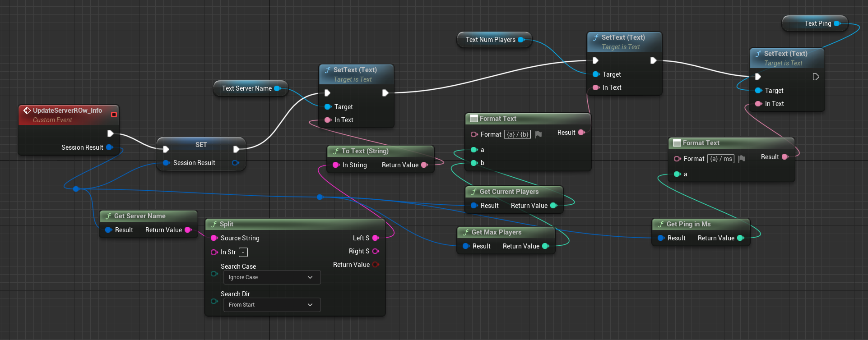Click the Return Value pin on the Split node
The image size is (868, 340).
pyautogui.click(x=376, y=265)
